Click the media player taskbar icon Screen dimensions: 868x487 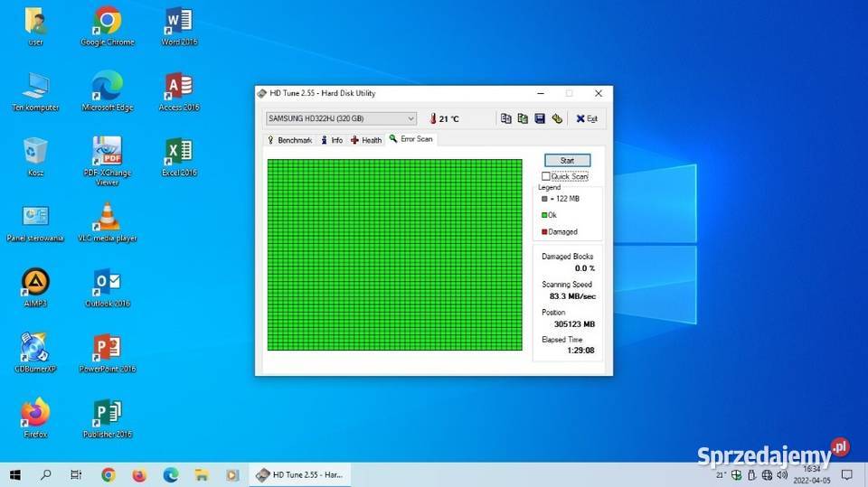[232, 475]
